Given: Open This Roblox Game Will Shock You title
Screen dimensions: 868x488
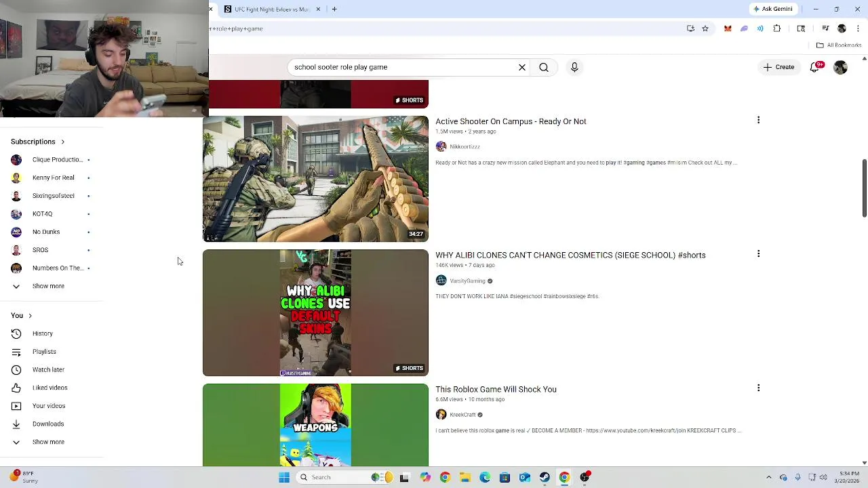Looking at the screenshot, I should [496, 390].
